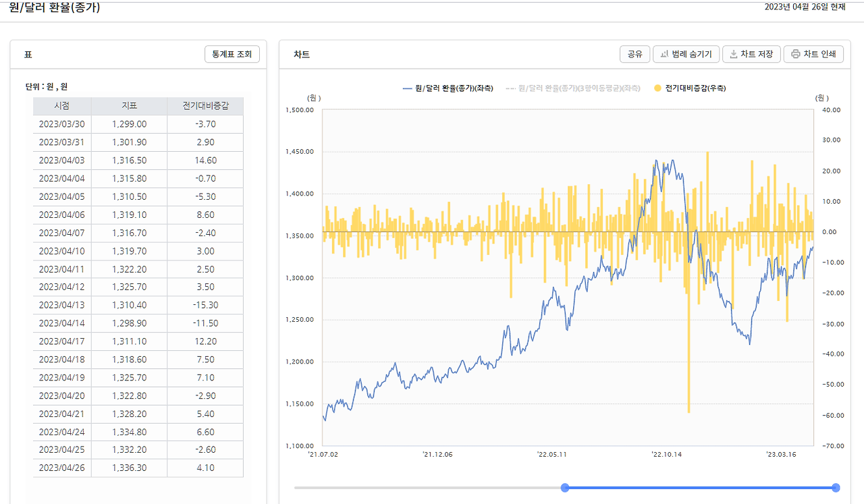The image size is (864, 504).
Task: Select the 2023/04/17 date cell
Action: coord(62,341)
